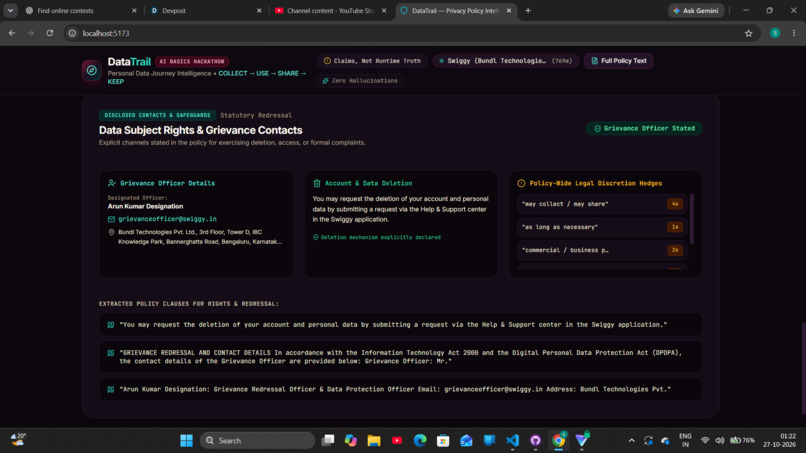Open the Windows Start menu
The width and height of the screenshot is (806, 453).
tap(187, 441)
